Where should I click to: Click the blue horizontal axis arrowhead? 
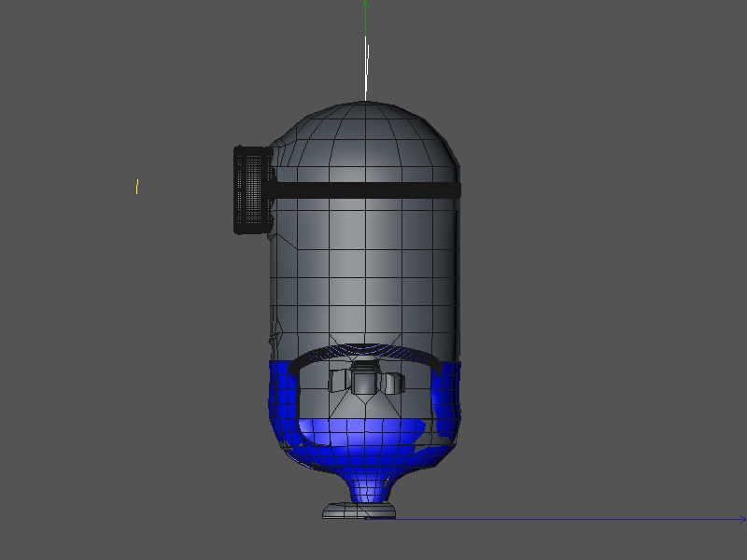click(742, 520)
